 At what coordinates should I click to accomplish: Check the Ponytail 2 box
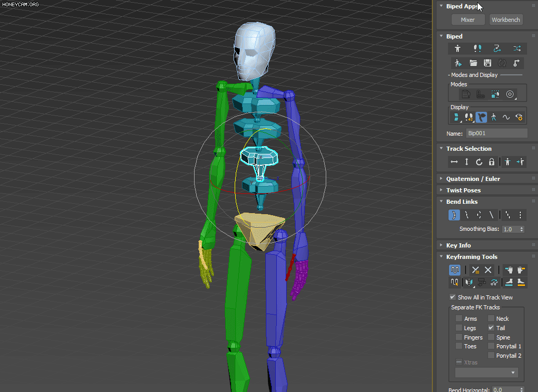(491, 355)
